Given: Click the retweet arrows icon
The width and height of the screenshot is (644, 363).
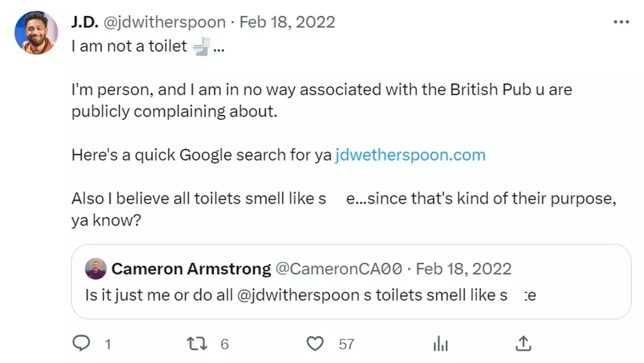Looking at the screenshot, I should coord(196,343).
